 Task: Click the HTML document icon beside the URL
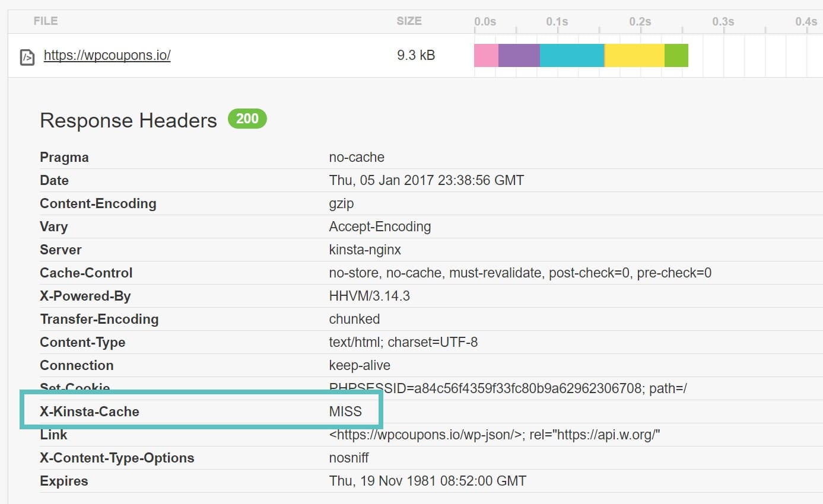point(27,55)
